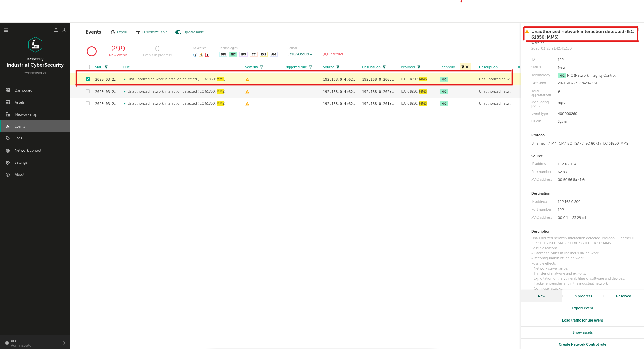The image size is (644, 349).
Task: Click Create Network Control rule
Action: pos(582,344)
